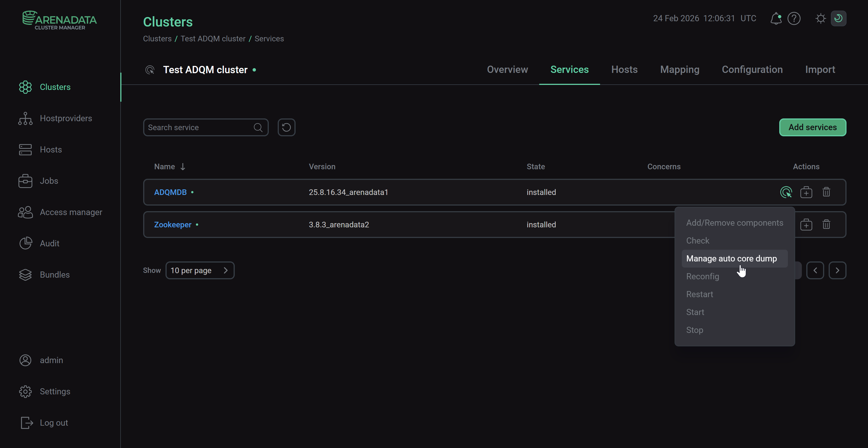
Task: Refresh the services list
Action: tap(286, 127)
